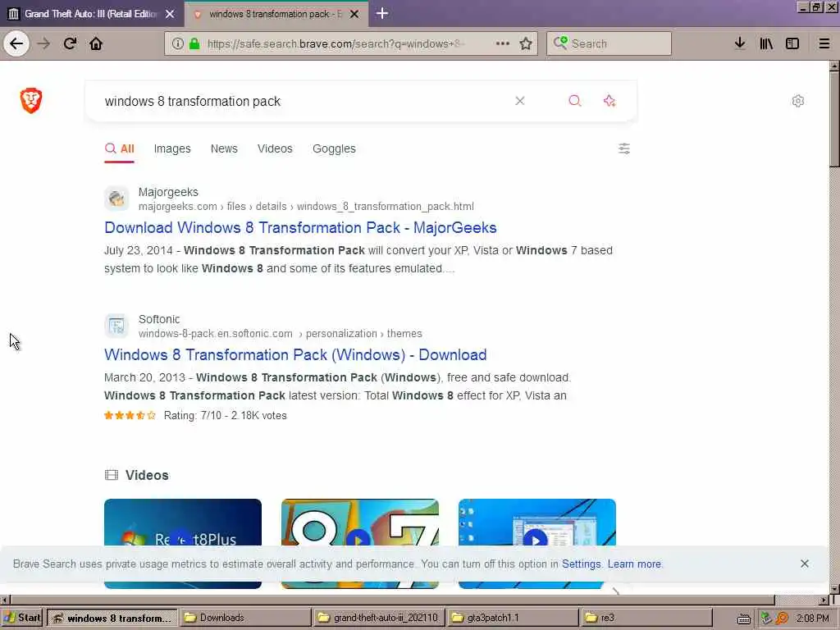Image resolution: width=840 pixels, height=630 pixels.
Task: Switch to Videos results tab
Action: tap(275, 149)
